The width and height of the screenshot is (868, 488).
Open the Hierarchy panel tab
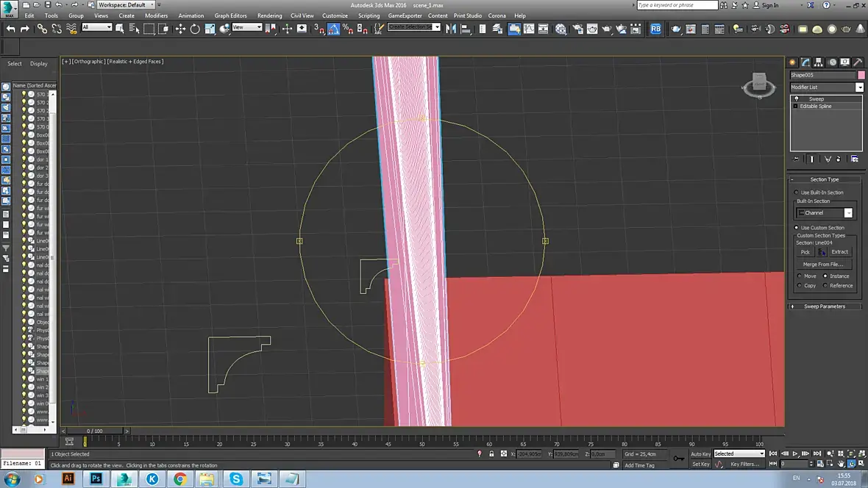[819, 62]
